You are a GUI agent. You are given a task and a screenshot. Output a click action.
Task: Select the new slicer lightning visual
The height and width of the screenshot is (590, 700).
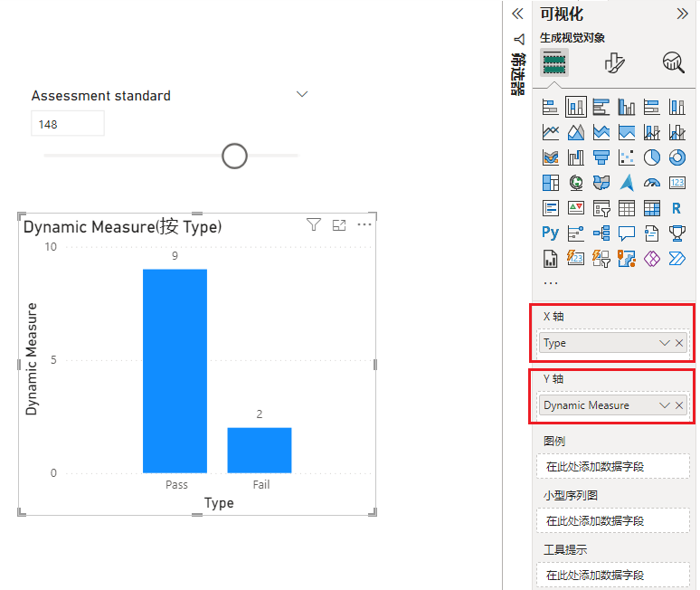click(x=601, y=259)
